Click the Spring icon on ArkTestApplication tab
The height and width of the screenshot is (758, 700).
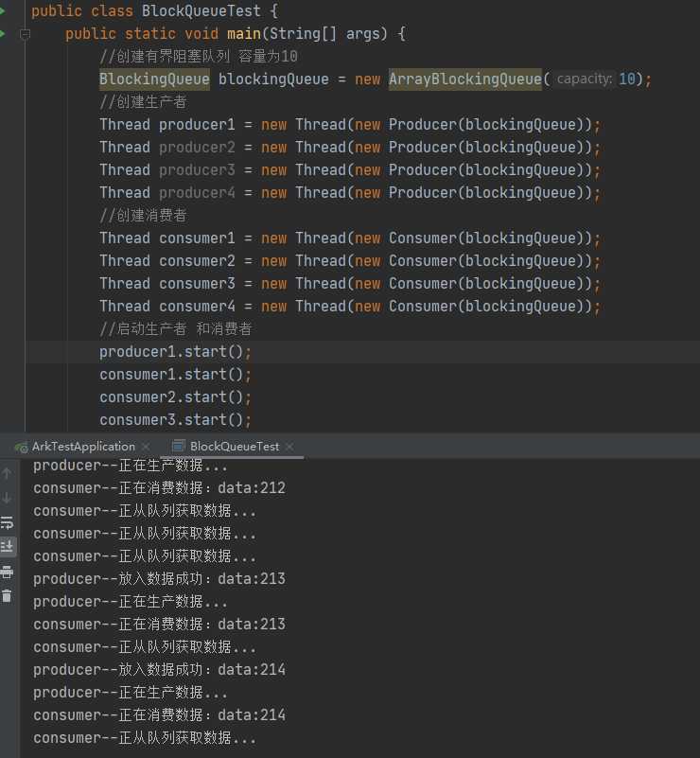[x=20, y=447]
